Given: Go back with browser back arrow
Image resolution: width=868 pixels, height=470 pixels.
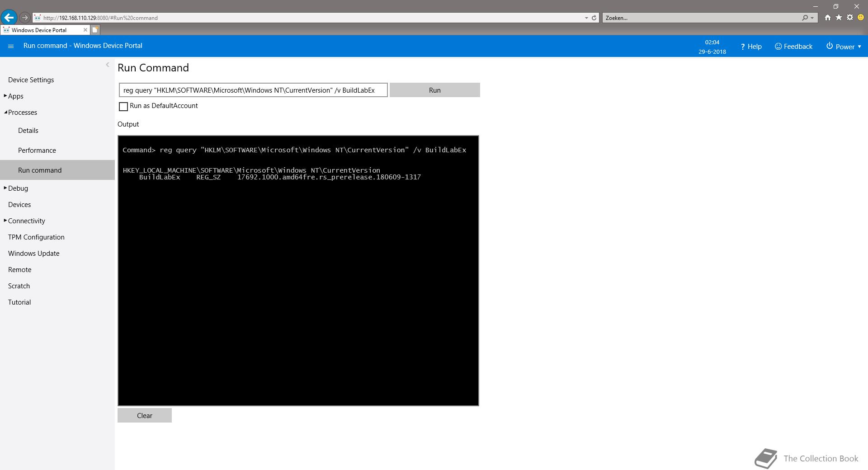Looking at the screenshot, I should (9, 18).
